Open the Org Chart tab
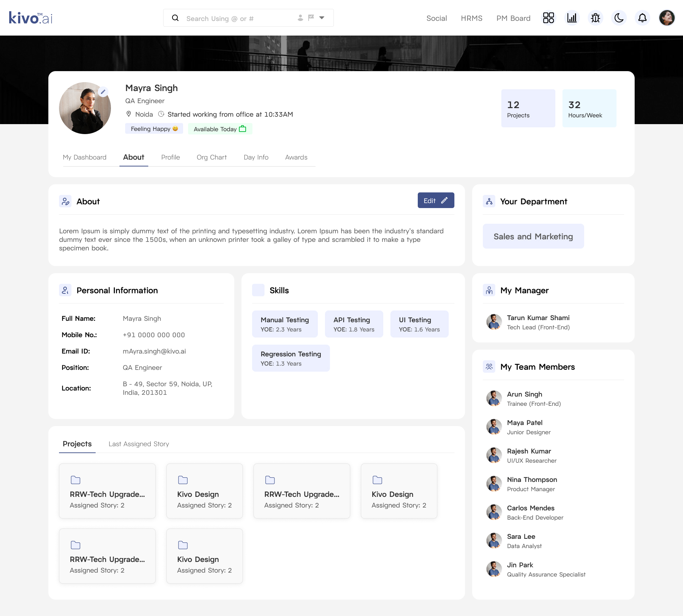The width and height of the screenshot is (683, 616). coord(212,157)
